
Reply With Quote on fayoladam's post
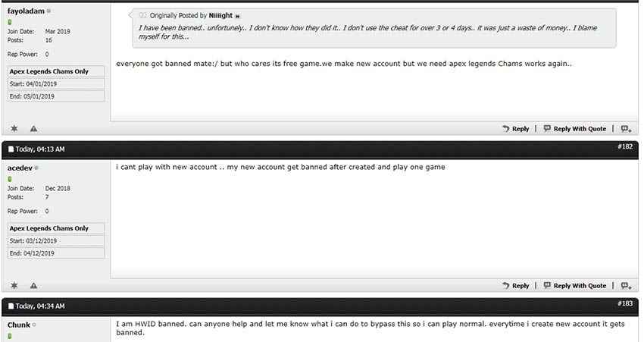coord(575,129)
